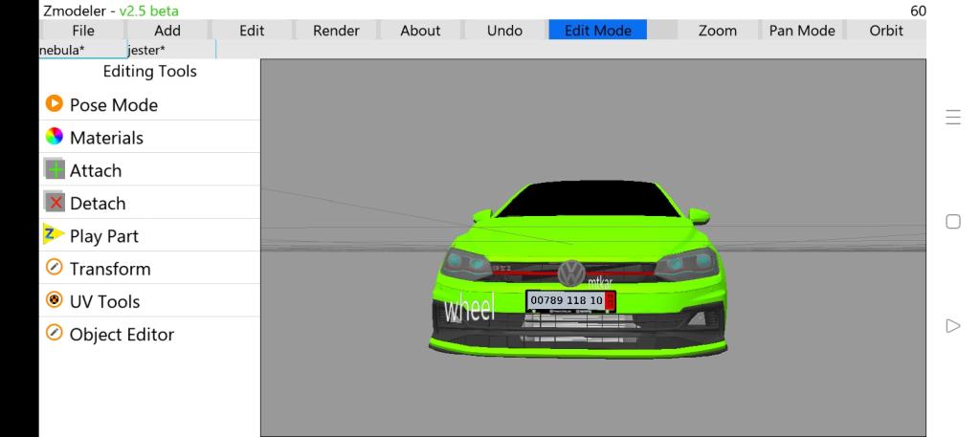Click the 'mtkar' text on the car
Image resolution: width=980 pixels, height=437 pixels.
(x=600, y=283)
